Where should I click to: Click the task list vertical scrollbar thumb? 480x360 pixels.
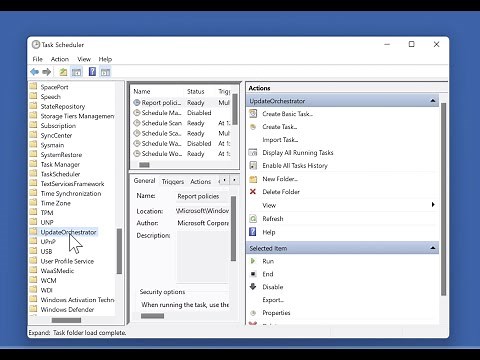coord(235,109)
